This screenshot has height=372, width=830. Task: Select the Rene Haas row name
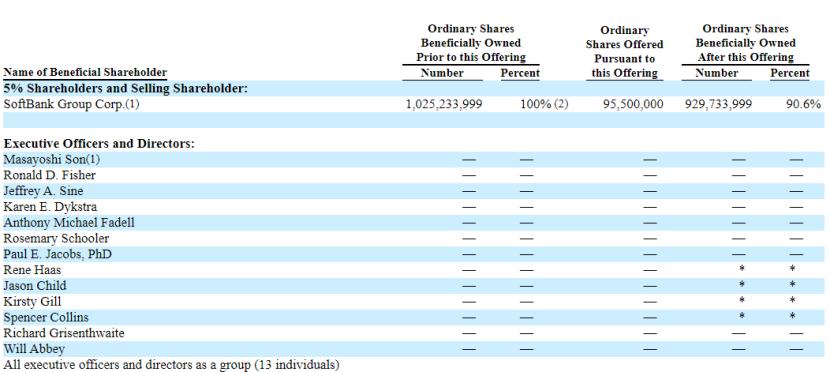point(32,270)
